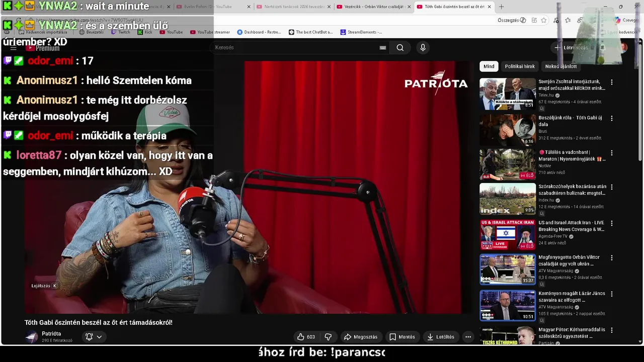This screenshot has height=362, width=644.
Task: Open notification bell dropdown for Patrióta
Action: pos(94,337)
